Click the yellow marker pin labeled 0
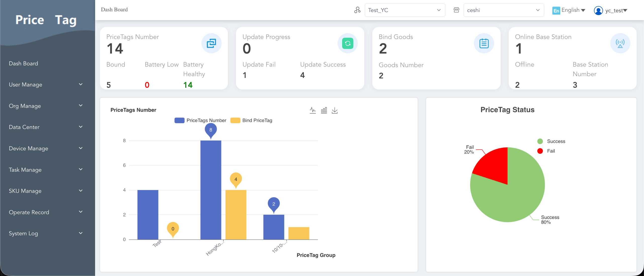The width and height of the screenshot is (644, 276). (x=173, y=229)
